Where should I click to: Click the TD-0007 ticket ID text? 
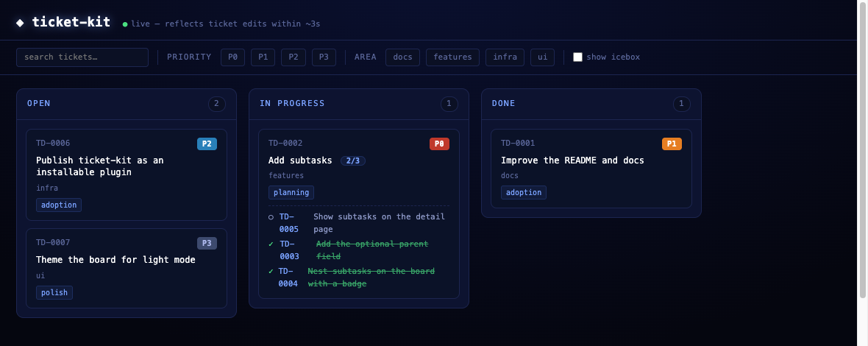(x=53, y=242)
